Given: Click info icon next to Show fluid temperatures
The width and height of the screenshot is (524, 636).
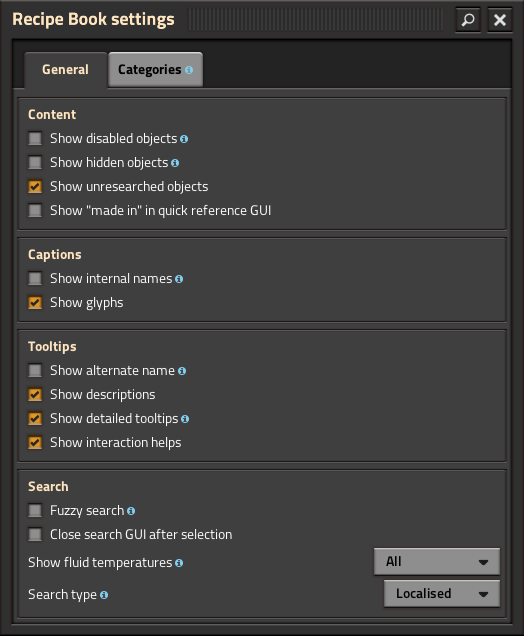Looking at the screenshot, I should [179, 563].
